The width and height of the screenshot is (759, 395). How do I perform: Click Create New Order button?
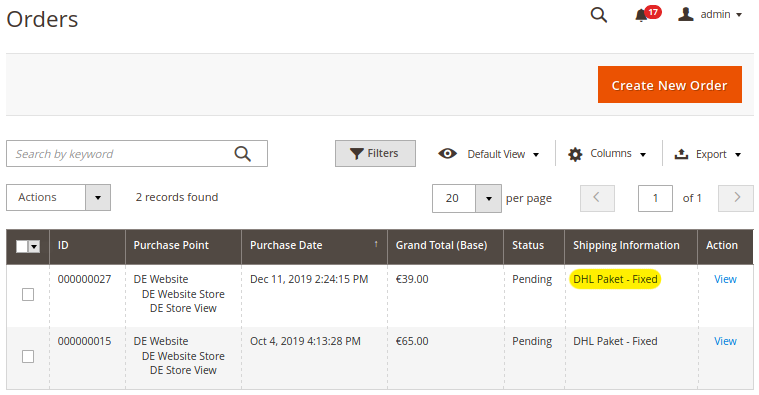(x=669, y=85)
